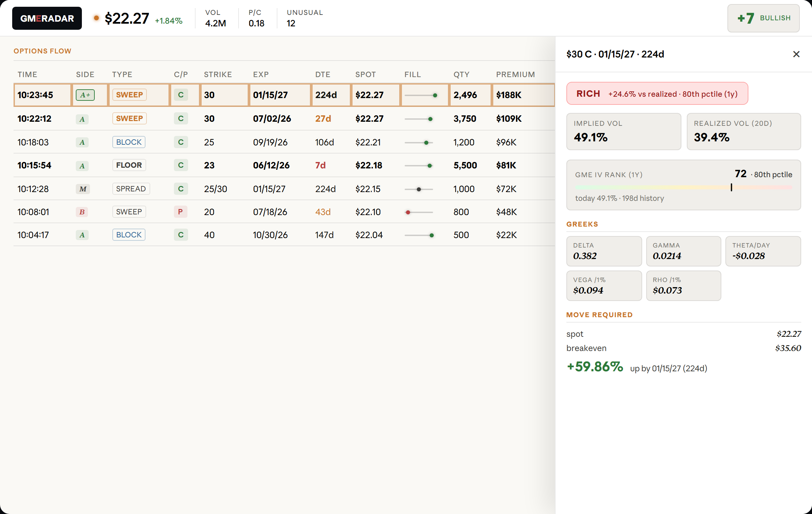
Task: Click the 25/30 strike value
Action: tap(216, 189)
